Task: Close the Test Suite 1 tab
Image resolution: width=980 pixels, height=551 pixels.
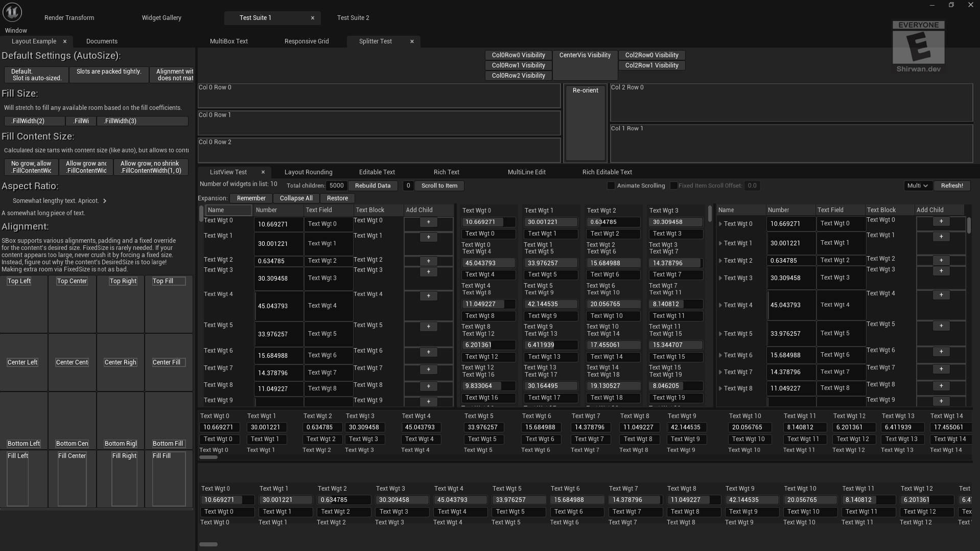Action: (313, 18)
